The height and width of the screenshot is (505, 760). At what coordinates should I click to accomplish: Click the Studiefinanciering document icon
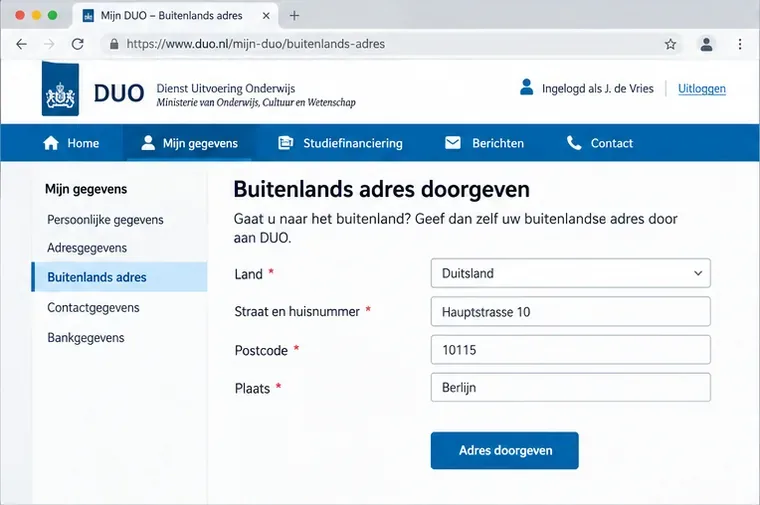tap(285, 142)
